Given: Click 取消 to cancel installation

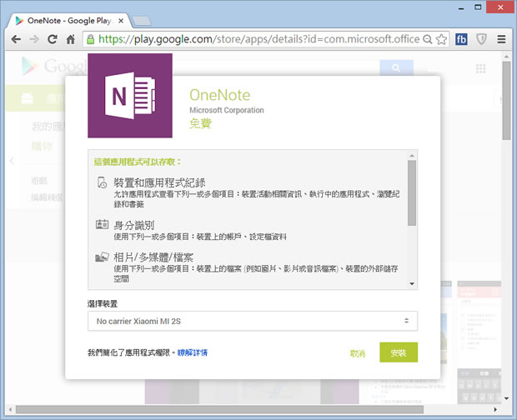Looking at the screenshot, I should pyautogui.click(x=358, y=353).
